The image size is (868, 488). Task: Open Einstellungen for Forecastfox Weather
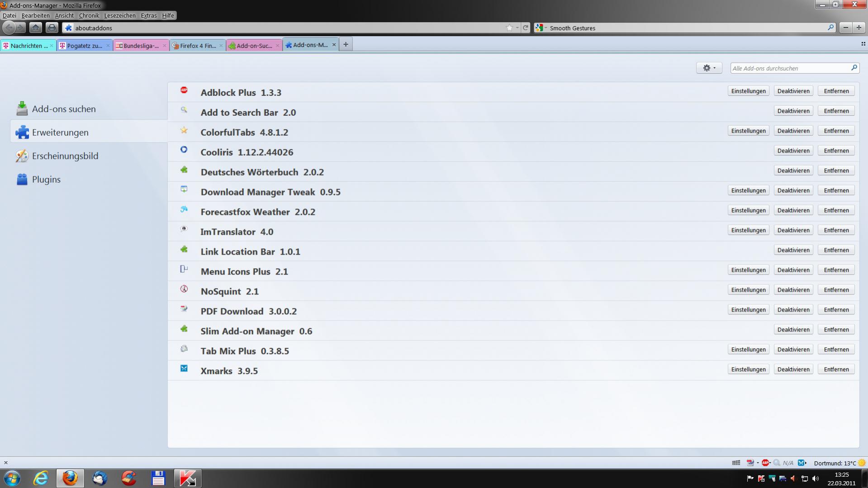point(748,210)
